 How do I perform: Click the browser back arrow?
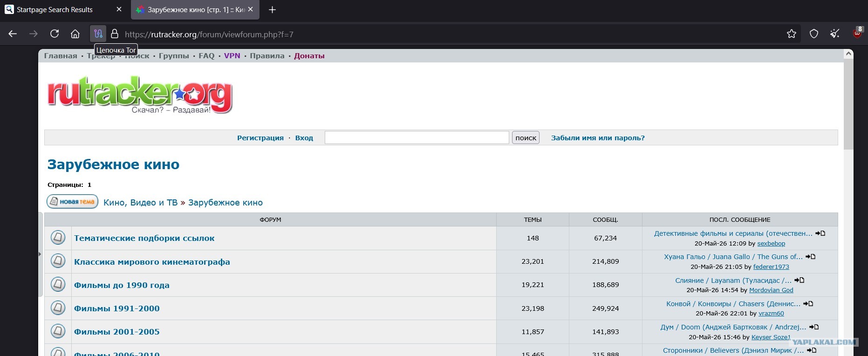[13, 34]
